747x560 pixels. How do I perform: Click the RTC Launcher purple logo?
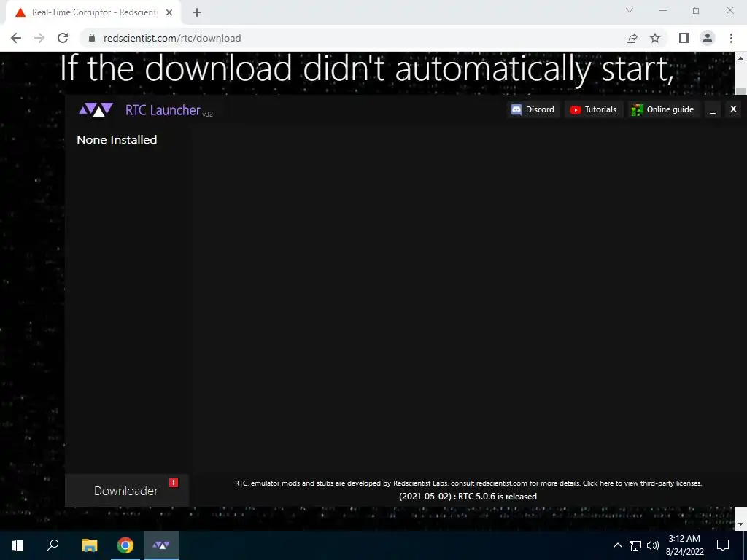click(96, 110)
